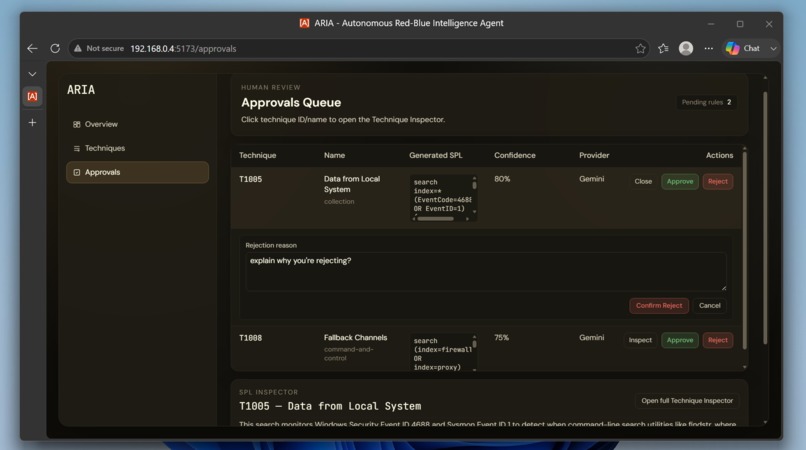Screen dimensions: 806x450
Task: Inspect the T1008 rule
Action: (640, 340)
